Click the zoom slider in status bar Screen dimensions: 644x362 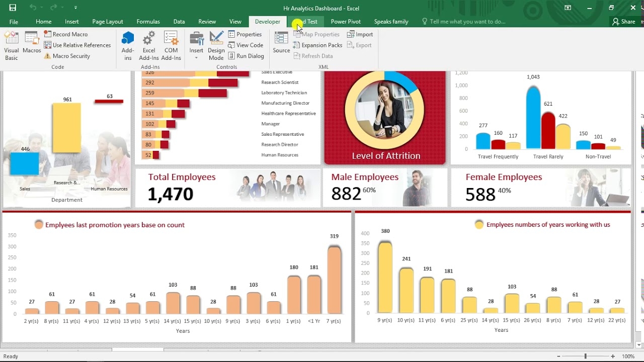585,356
